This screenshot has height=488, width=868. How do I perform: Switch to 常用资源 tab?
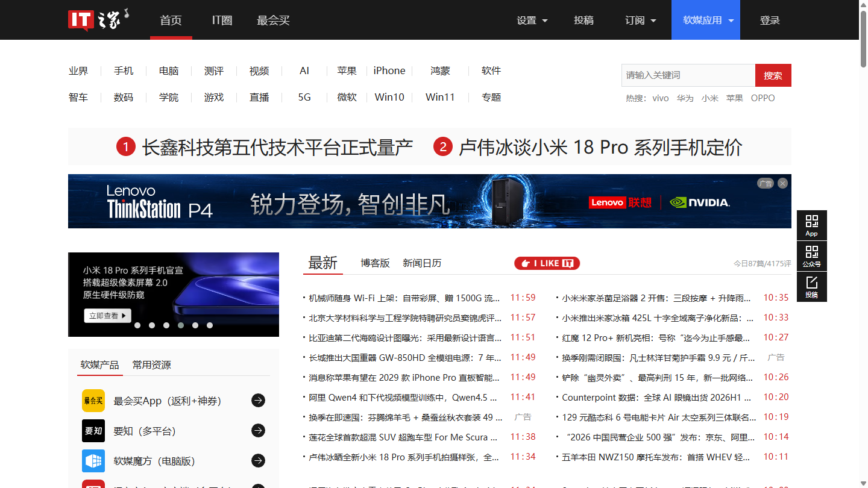152,365
